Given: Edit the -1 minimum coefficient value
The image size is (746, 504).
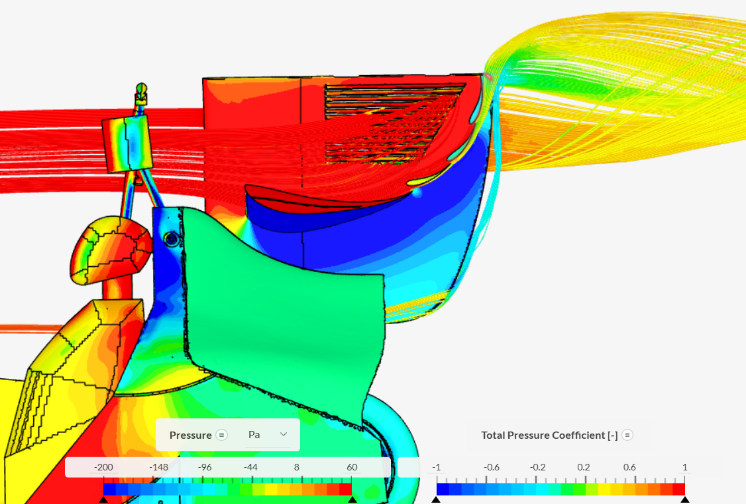Looking at the screenshot, I should point(436,467).
